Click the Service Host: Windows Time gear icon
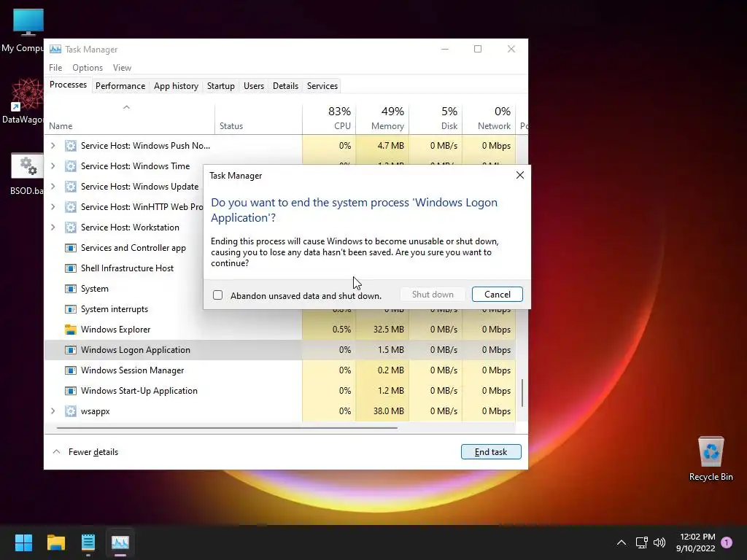 click(71, 166)
